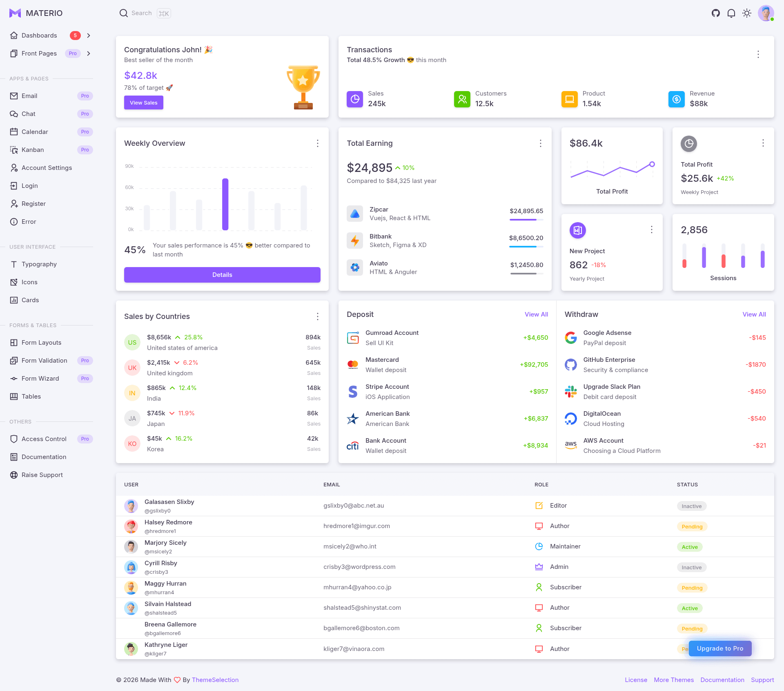Click Galasasen Slixby's Inactive status
The image size is (784, 691).
[691, 506]
